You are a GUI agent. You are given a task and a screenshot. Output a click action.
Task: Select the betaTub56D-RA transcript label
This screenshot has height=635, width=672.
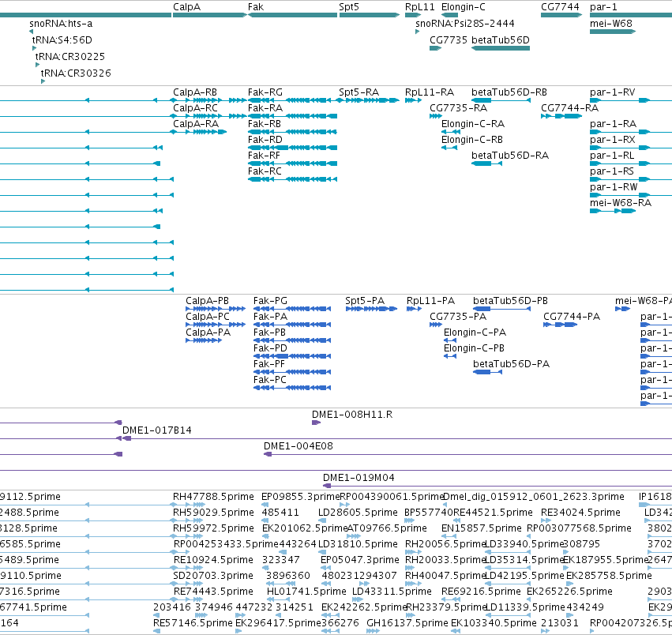coord(510,156)
